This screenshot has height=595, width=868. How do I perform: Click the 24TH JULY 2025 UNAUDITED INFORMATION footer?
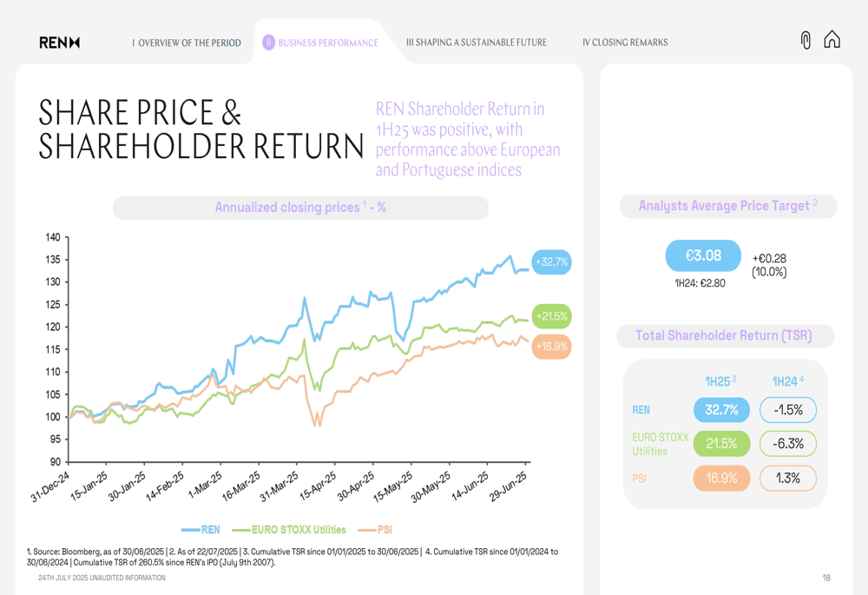pyautogui.click(x=102, y=578)
